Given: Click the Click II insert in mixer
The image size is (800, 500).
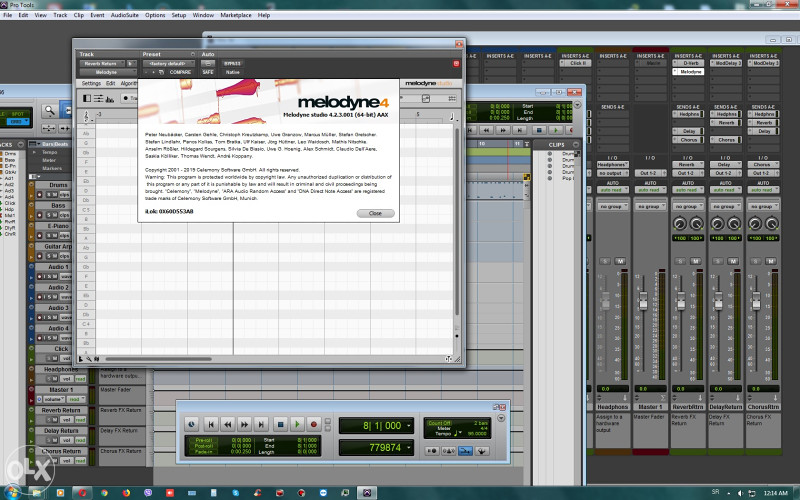Looking at the screenshot, I should 576,63.
